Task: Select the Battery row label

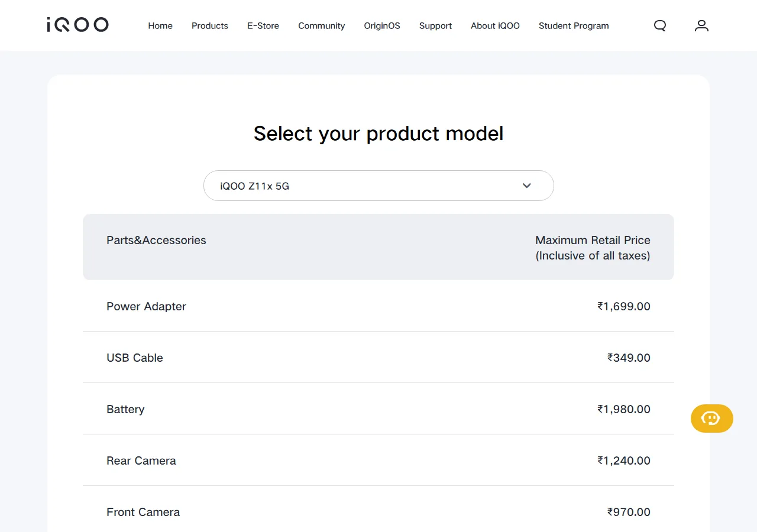Action: coord(125,409)
